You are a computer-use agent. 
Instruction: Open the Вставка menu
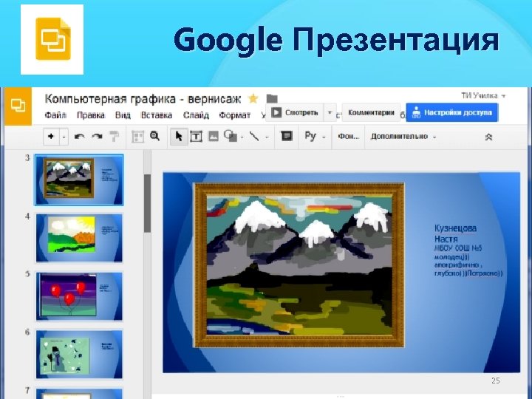tap(157, 115)
